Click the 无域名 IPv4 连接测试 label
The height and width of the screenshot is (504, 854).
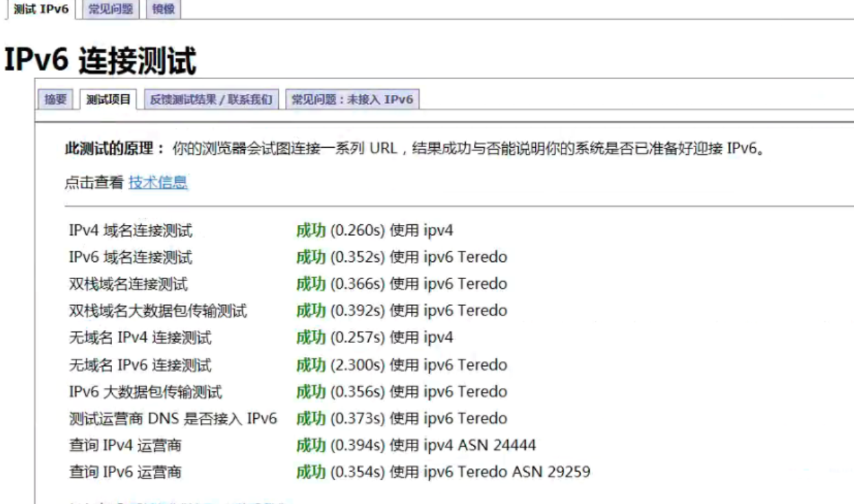pyautogui.click(x=140, y=338)
